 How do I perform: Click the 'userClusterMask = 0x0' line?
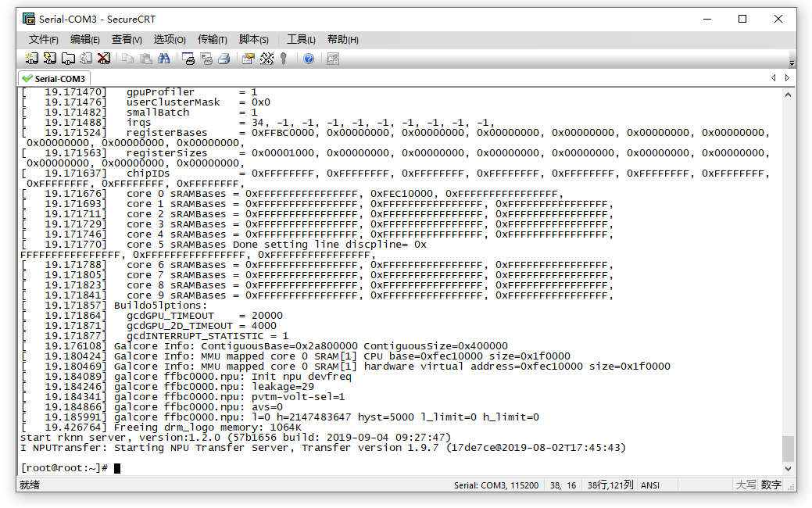pyautogui.click(x=146, y=102)
